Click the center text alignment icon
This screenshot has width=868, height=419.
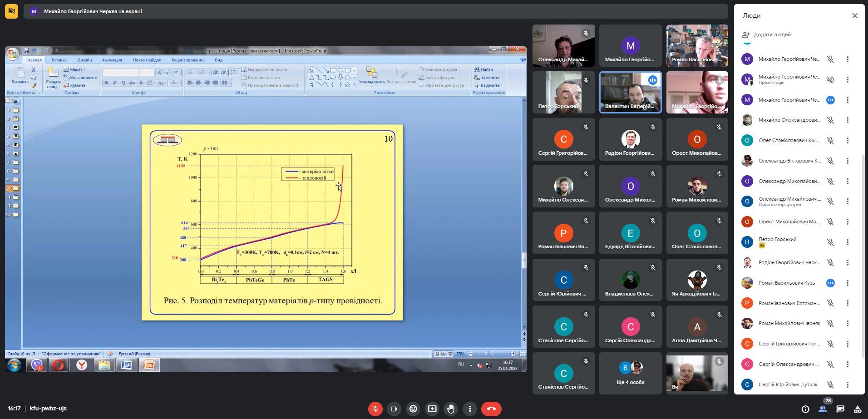198,83
